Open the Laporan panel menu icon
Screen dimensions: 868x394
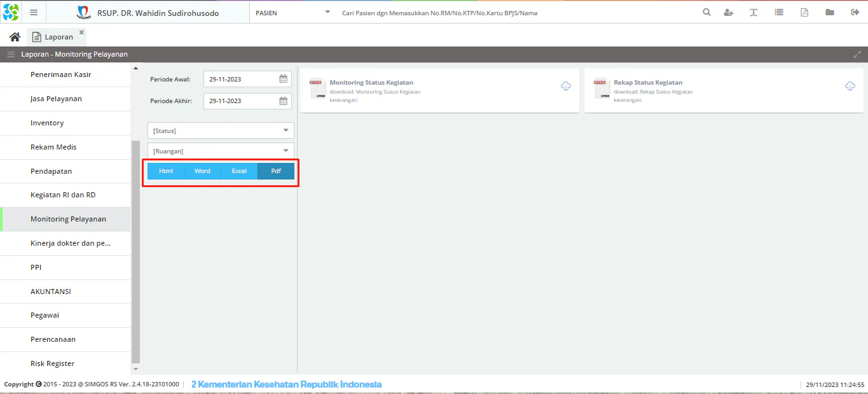[11, 54]
